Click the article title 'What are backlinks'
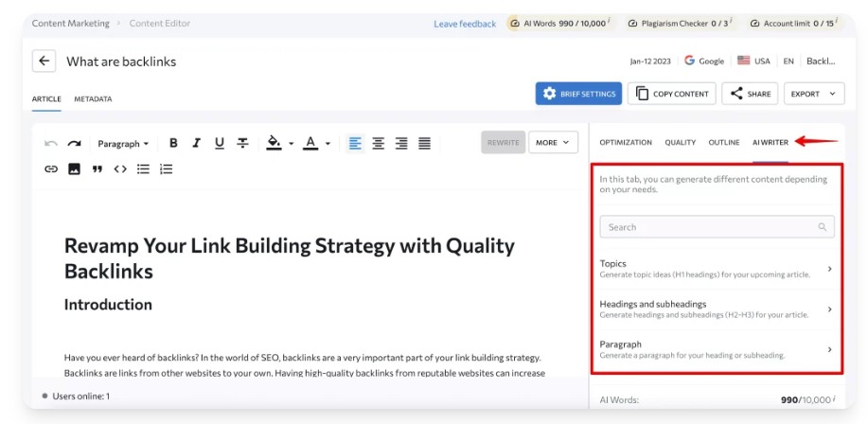The image size is (868, 424). click(121, 62)
